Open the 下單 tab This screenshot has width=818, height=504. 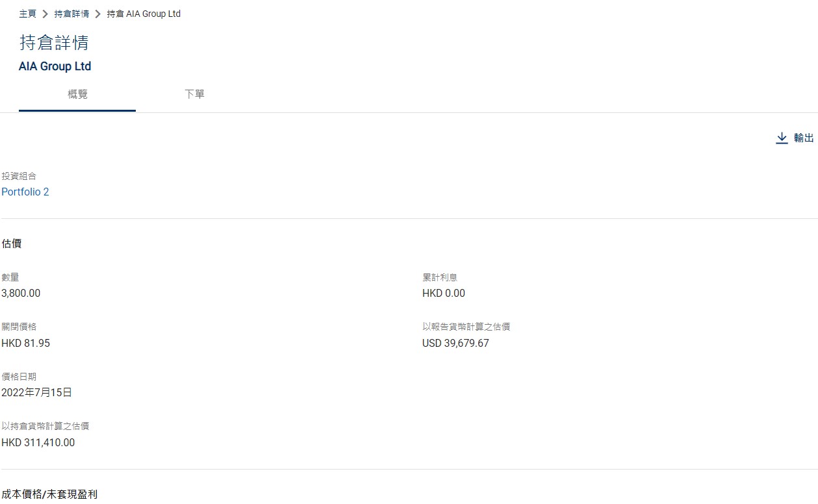pos(194,94)
